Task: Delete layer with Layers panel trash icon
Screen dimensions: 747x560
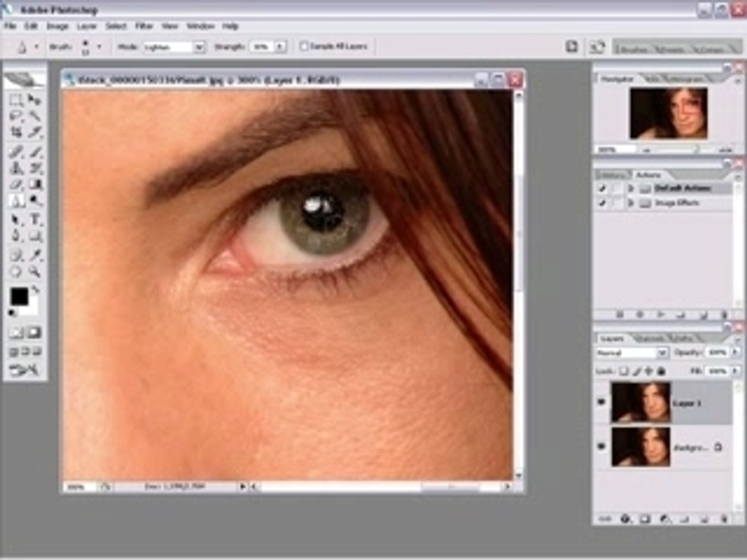Action: tap(724, 518)
